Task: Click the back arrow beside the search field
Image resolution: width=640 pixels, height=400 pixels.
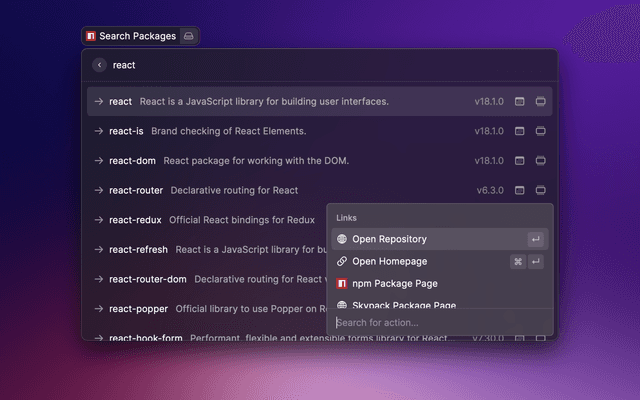Action: point(99,65)
